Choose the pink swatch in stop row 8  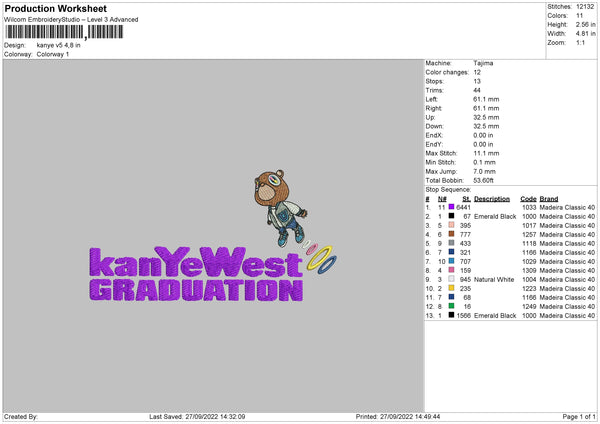(x=452, y=270)
